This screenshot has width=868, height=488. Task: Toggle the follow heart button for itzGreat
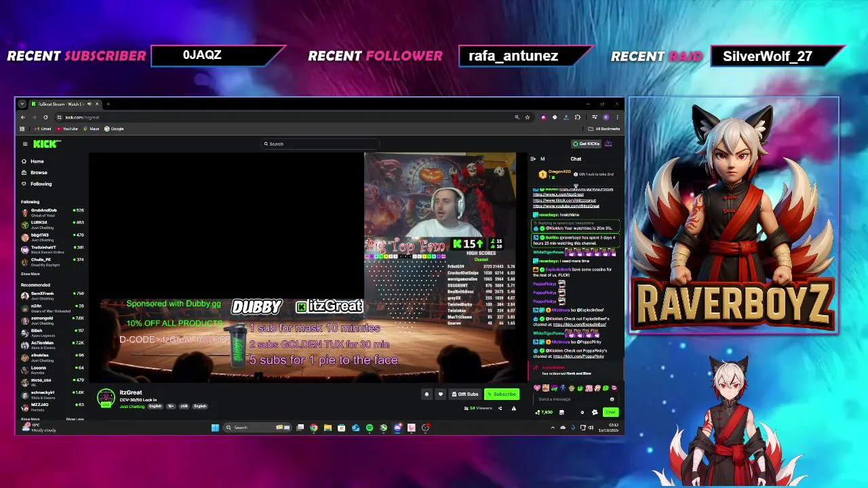point(440,394)
